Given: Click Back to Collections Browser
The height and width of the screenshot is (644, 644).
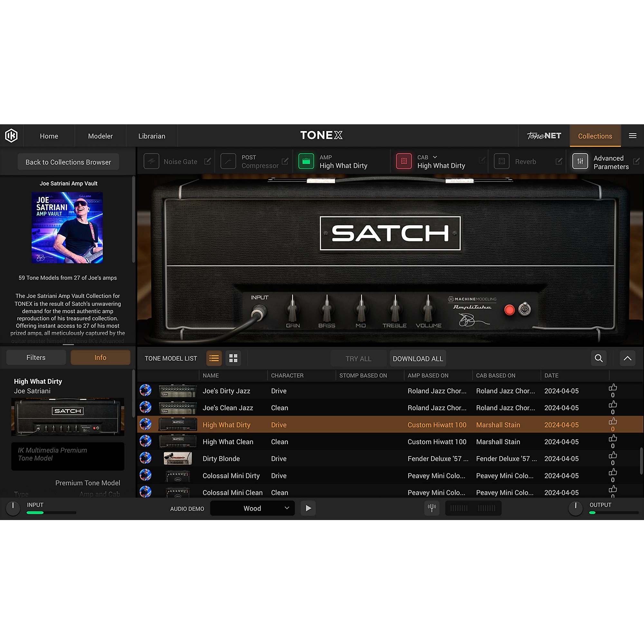Looking at the screenshot, I should pyautogui.click(x=68, y=162).
